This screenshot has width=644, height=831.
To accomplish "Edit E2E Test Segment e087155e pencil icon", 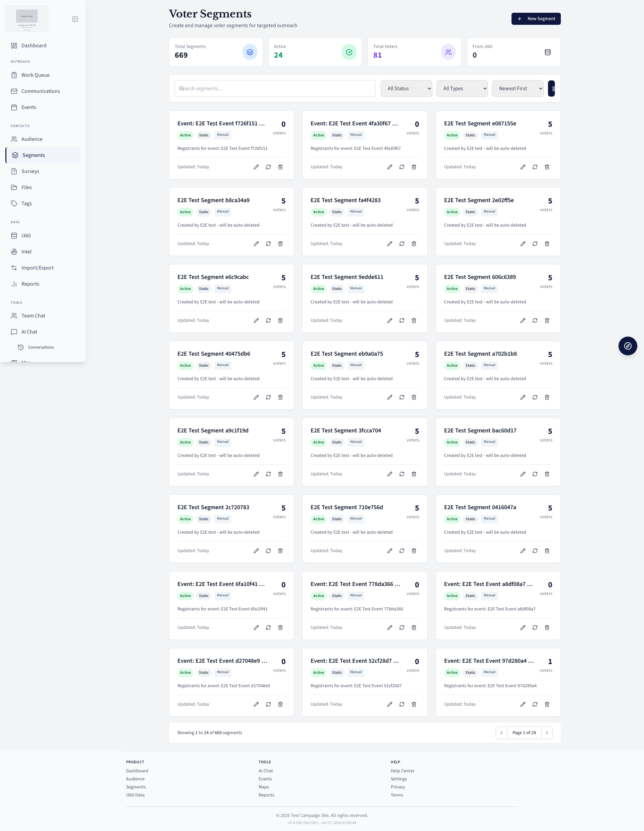I will point(523,167).
